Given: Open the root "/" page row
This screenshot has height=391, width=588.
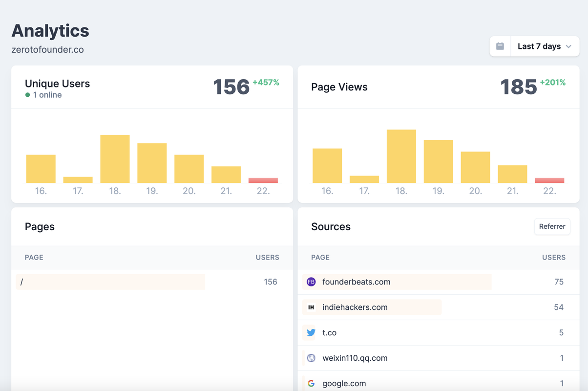Looking at the screenshot, I should [x=152, y=282].
